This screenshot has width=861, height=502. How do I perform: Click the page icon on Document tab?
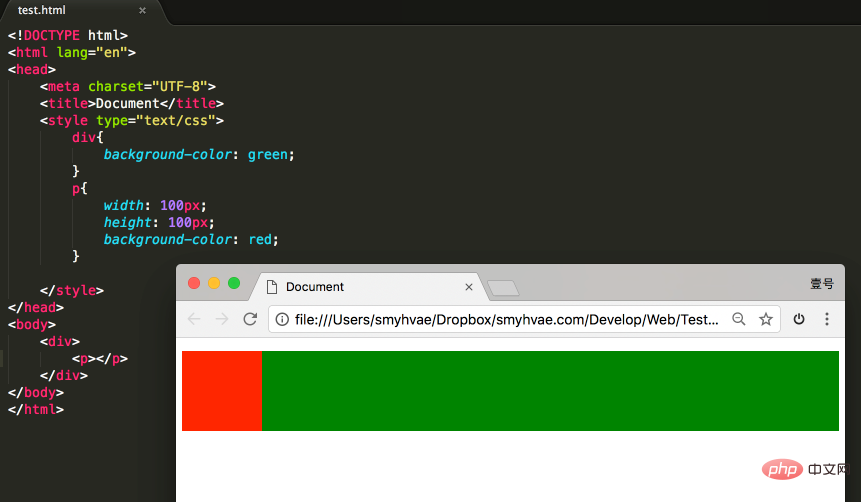[272, 287]
